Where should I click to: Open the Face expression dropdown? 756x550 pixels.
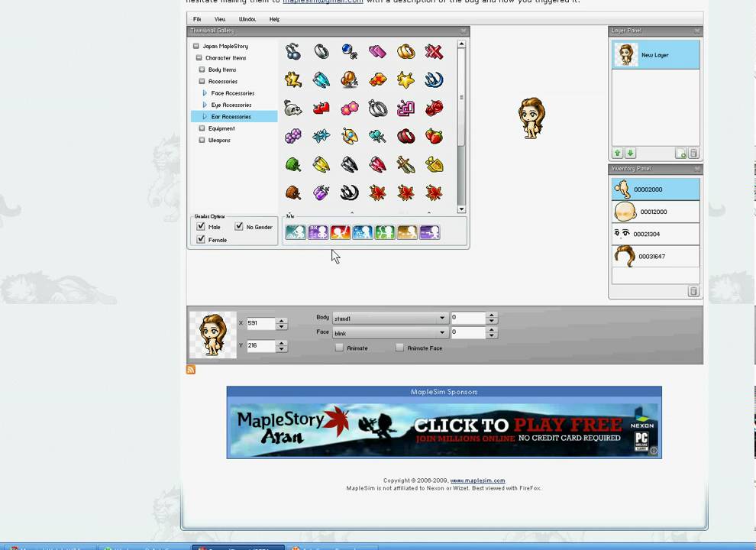390,333
